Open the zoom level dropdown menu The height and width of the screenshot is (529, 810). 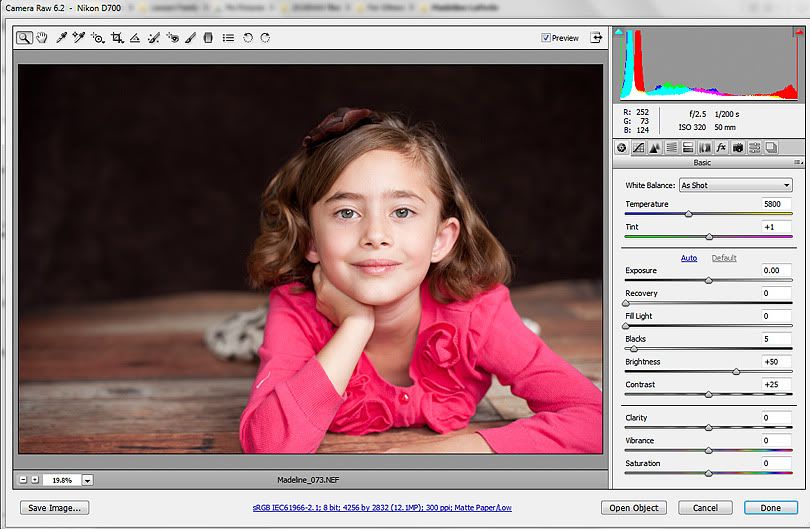tap(87, 480)
